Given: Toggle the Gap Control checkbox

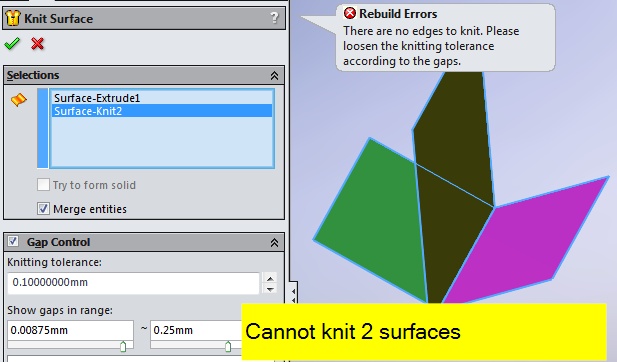Looking at the screenshot, I should (13, 241).
